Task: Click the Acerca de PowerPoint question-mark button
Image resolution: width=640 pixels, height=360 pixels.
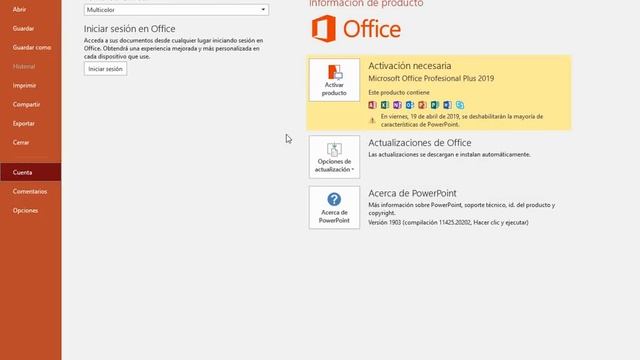Action: 334,208
